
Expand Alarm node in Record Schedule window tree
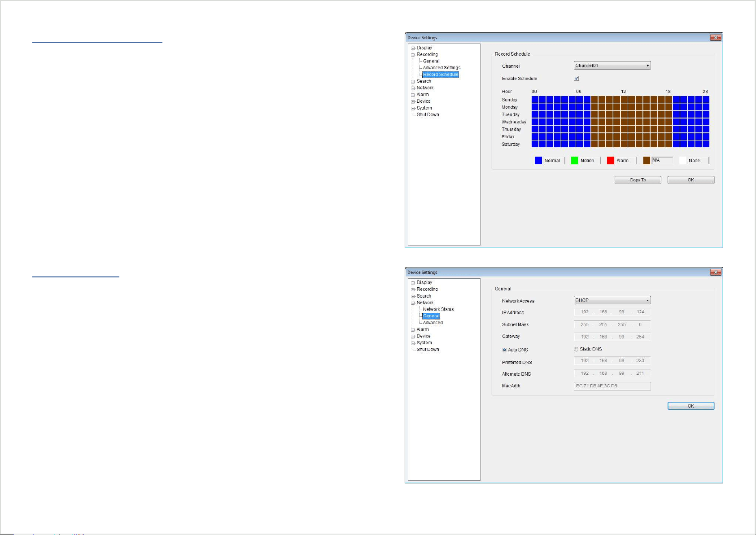413,95
